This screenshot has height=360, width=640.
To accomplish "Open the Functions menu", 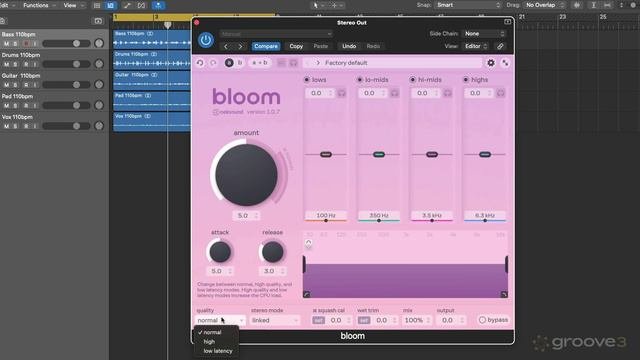I will (x=39, y=5).
